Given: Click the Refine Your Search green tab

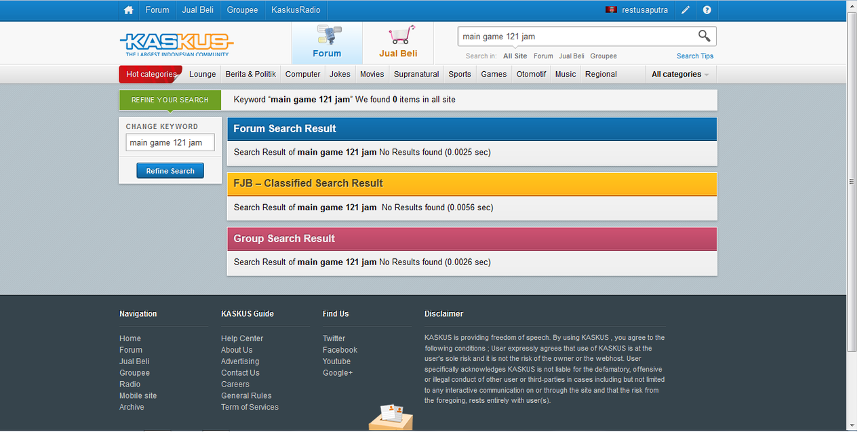Looking at the screenshot, I should coord(170,100).
